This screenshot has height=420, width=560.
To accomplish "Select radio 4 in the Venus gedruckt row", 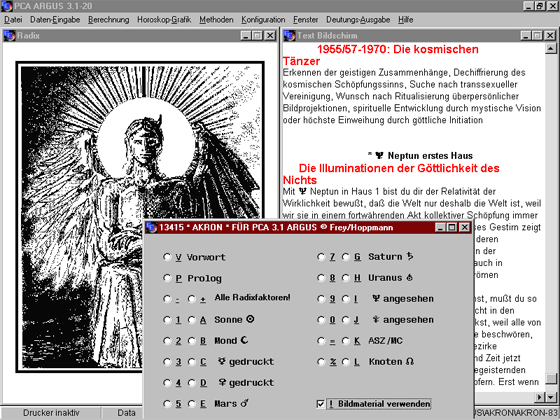I will click(x=167, y=383).
